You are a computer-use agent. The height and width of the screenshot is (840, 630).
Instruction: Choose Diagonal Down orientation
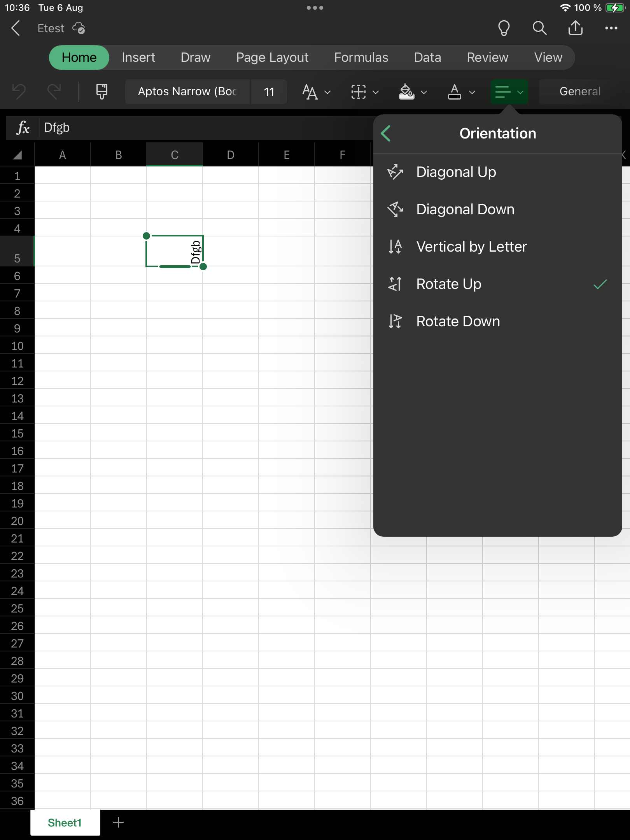coord(497,209)
